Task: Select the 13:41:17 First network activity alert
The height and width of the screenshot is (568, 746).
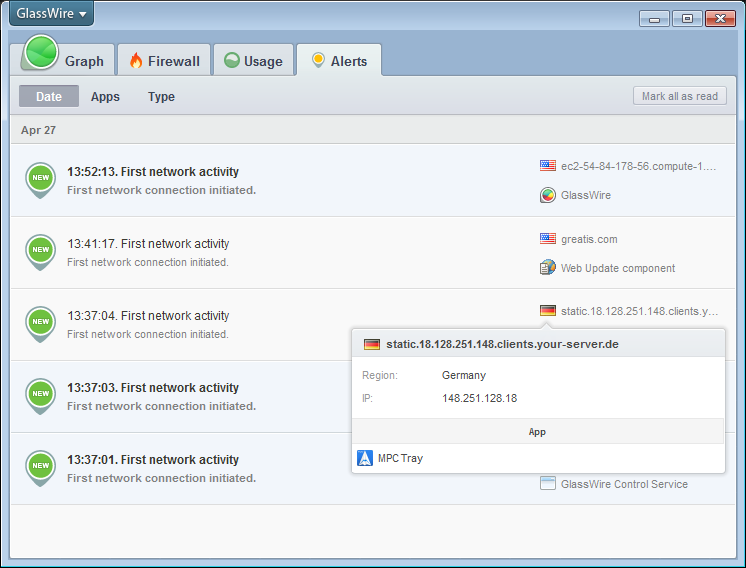Action: tap(373, 253)
